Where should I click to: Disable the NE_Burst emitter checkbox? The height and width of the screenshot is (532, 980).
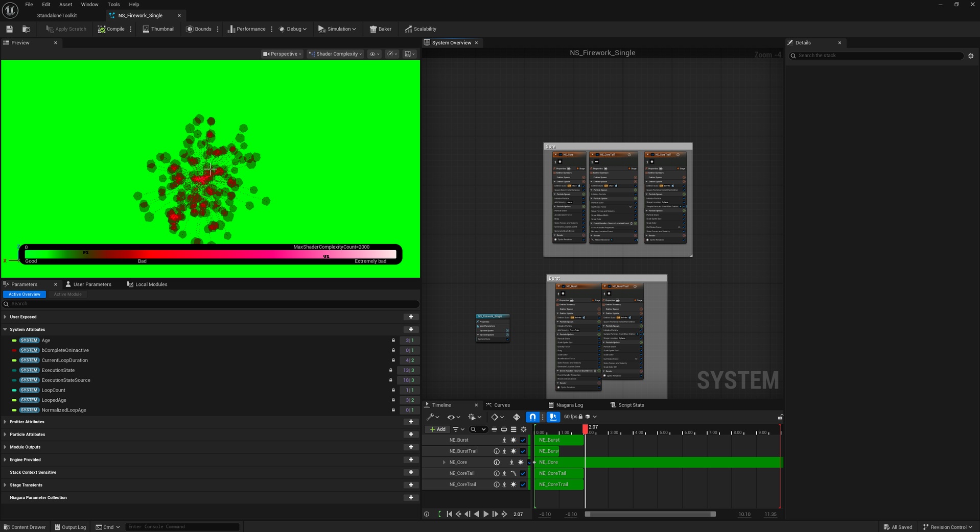(x=523, y=440)
